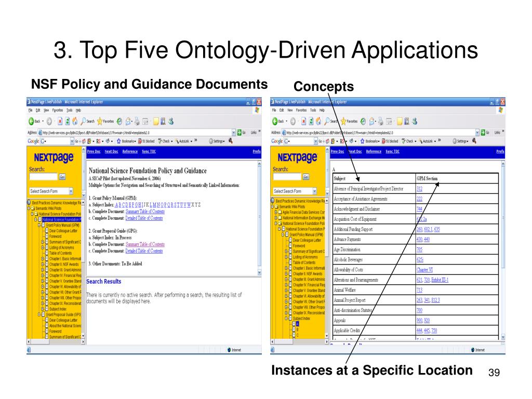Stop page loading in the Concepts window
The height and width of the screenshot is (399, 532).
(303, 121)
